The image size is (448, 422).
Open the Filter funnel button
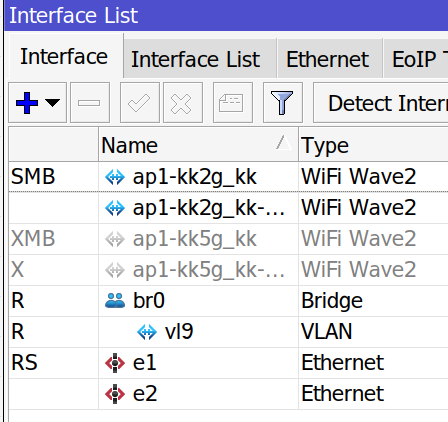pos(283,103)
